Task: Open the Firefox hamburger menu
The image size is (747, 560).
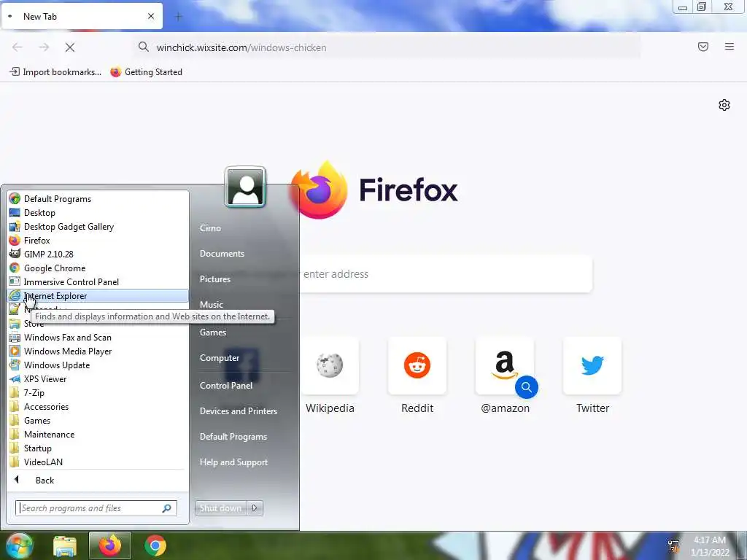Action: point(729,47)
